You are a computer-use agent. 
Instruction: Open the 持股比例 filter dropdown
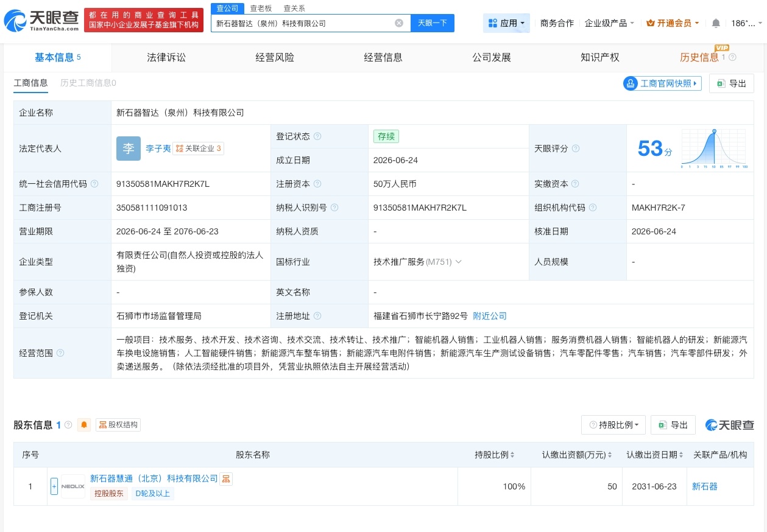tap(613, 425)
